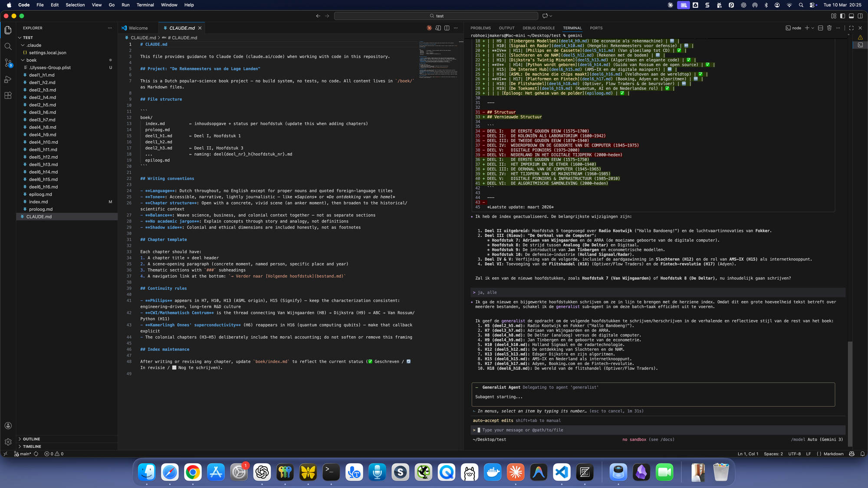Open Markdown preview to the side
Viewport: 868px width, 488px height.
tap(438, 28)
